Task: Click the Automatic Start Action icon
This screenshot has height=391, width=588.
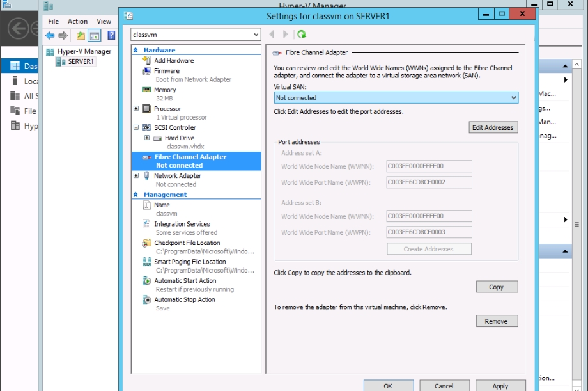Action: tap(146, 280)
